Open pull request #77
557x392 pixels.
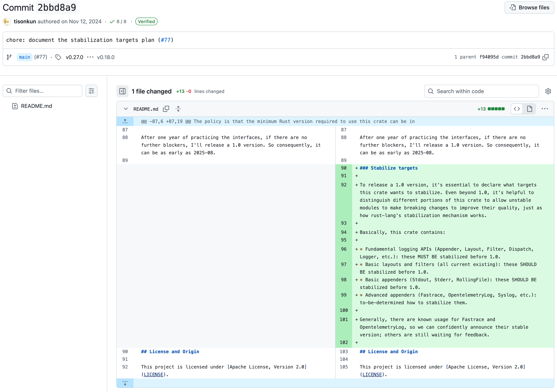click(x=166, y=40)
